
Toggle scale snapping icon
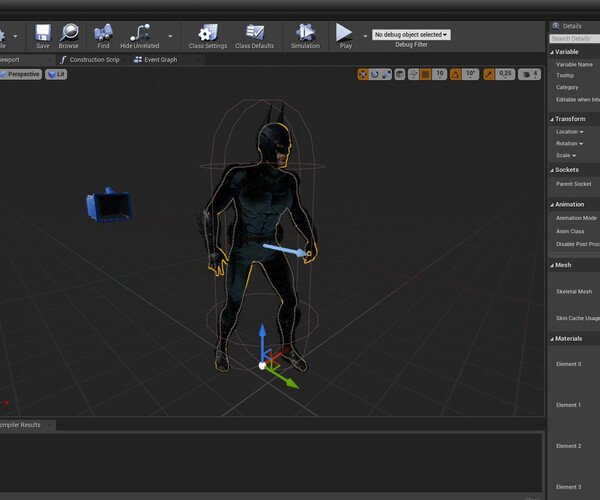tap(489, 74)
